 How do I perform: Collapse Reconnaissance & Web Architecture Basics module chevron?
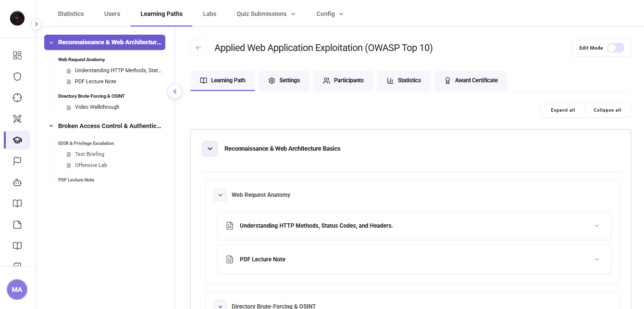[x=210, y=149]
